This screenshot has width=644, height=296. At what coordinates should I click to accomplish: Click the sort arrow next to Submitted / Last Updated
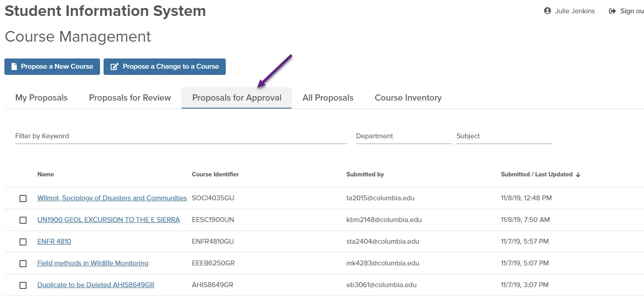click(578, 175)
